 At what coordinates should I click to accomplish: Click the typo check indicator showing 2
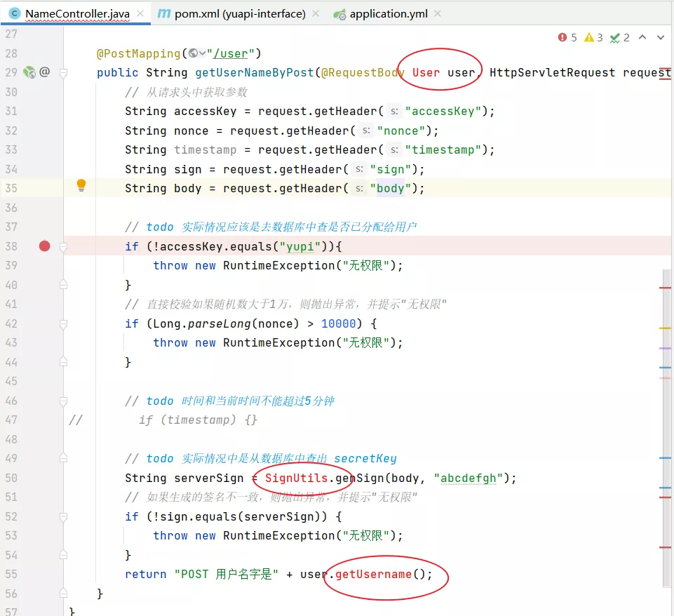pyautogui.click(x=619, y=38)
